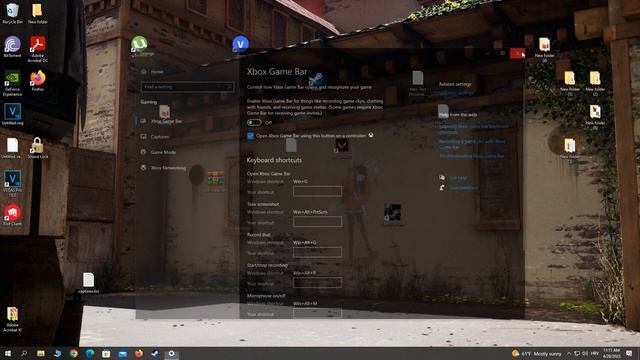This screenshot has width=640, height=360.
Task: Select the Sound Lock desktop shortcut
Action: 38,148
